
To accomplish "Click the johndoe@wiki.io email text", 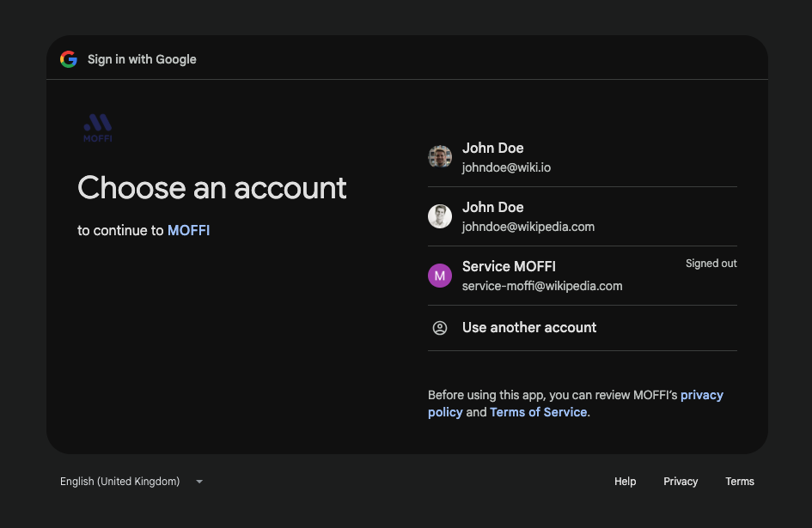I will [506, 167].
